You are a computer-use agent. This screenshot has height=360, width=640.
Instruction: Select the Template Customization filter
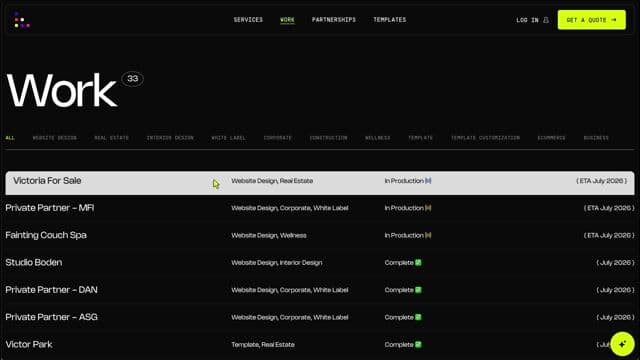[x=485, y=138]
